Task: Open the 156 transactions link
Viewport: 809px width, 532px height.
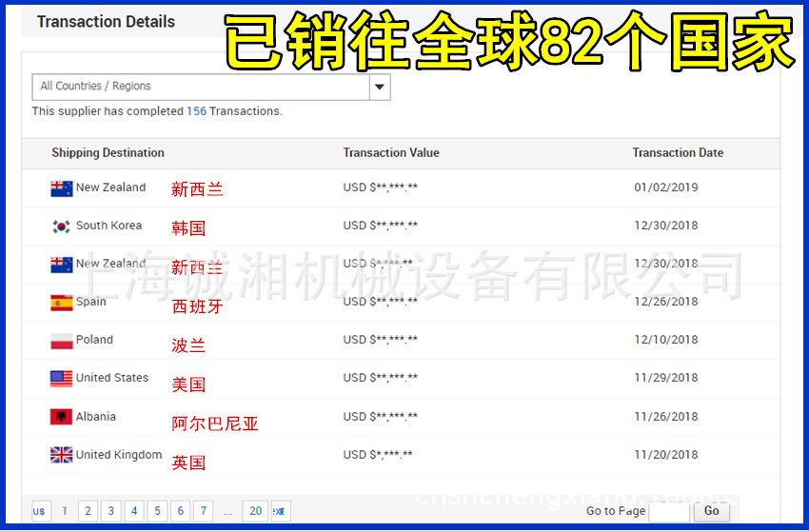Action: coord(196,111)
